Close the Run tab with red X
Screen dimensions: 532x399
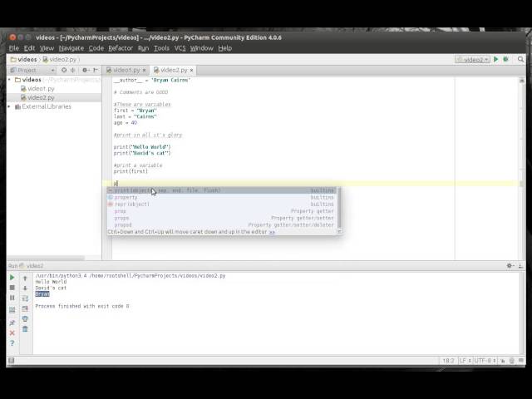click(12, 332)
